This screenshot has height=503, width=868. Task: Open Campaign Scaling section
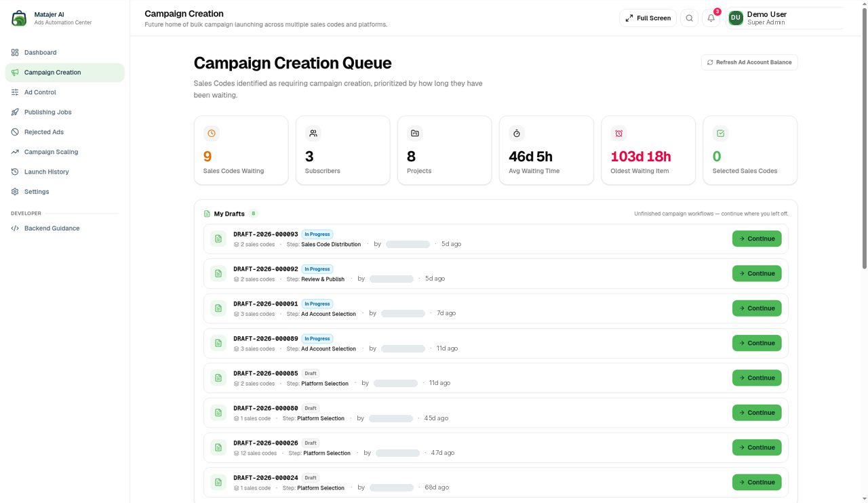click(64, 152)
